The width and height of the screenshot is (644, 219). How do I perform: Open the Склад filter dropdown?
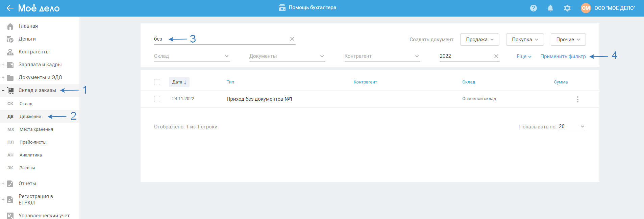pyautogui.click(x=192, y=56)
